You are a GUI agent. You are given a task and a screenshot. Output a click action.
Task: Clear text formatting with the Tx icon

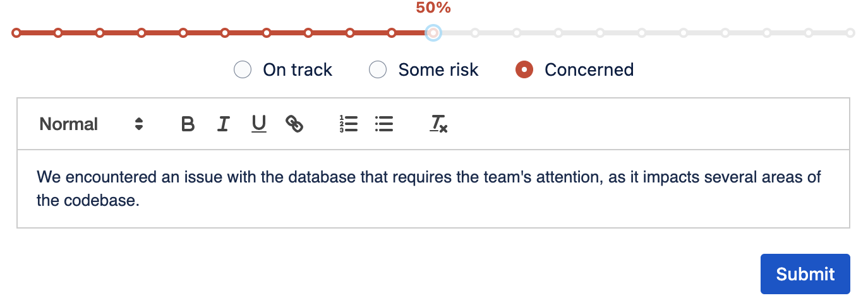438,124
